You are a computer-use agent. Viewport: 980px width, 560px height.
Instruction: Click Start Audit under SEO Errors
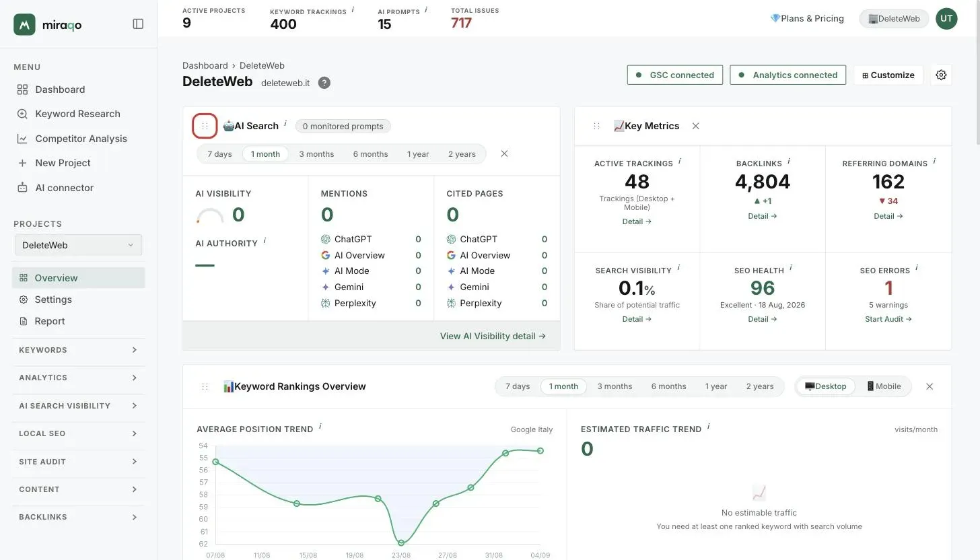(888, 319)
